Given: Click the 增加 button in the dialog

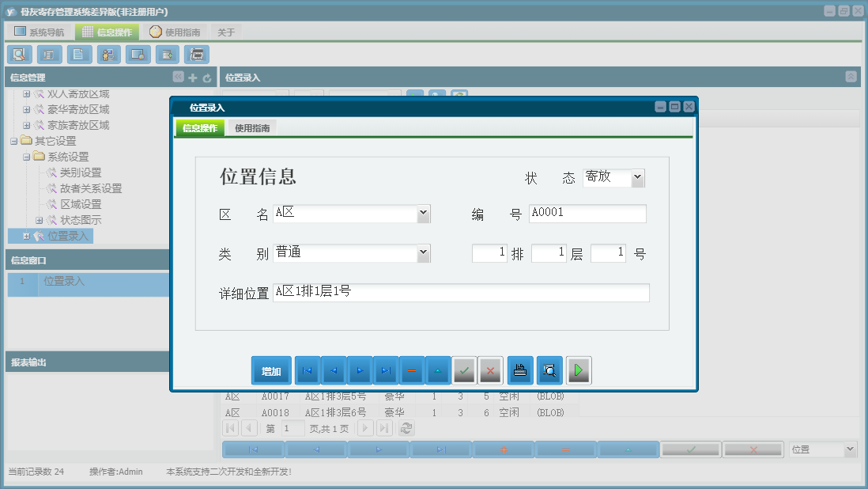Looking at the screenshot, I should click(271, 370).
